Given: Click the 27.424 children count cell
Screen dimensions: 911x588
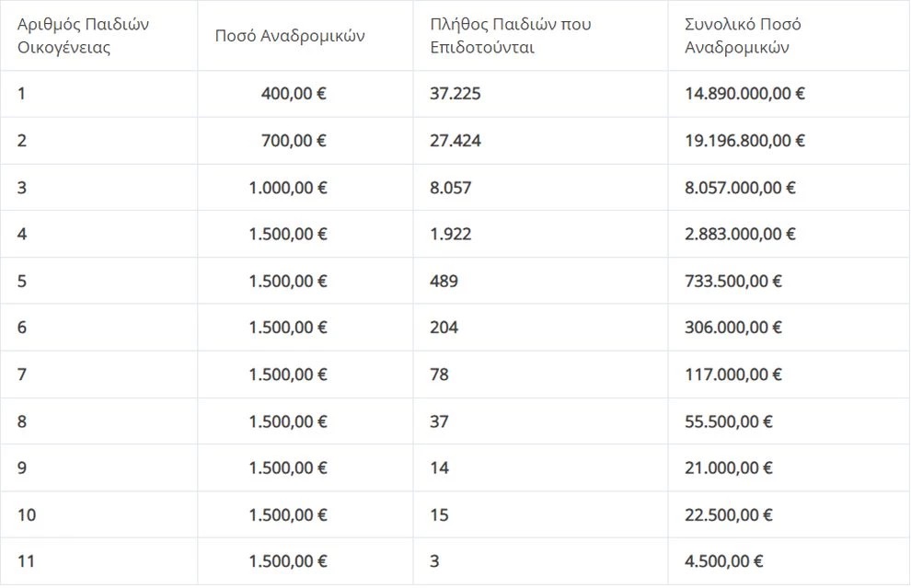Looking at the screenshot, I should pyautogui.click(x=455, y=141).
